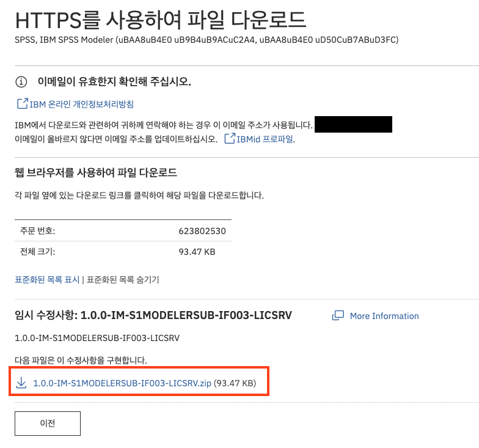Click 웹 브라우저를 사용하여 파일 다운로드 heading

tap(95, 172)
